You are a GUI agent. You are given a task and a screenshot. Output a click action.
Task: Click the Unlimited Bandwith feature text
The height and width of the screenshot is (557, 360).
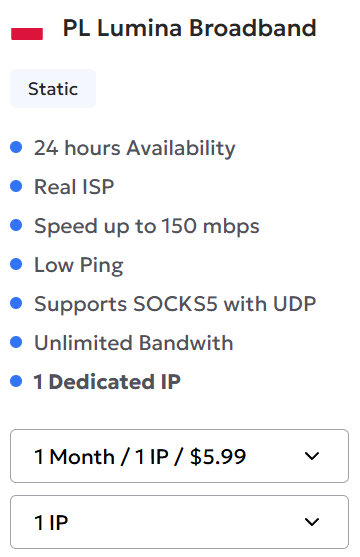(x=134, y=343)
